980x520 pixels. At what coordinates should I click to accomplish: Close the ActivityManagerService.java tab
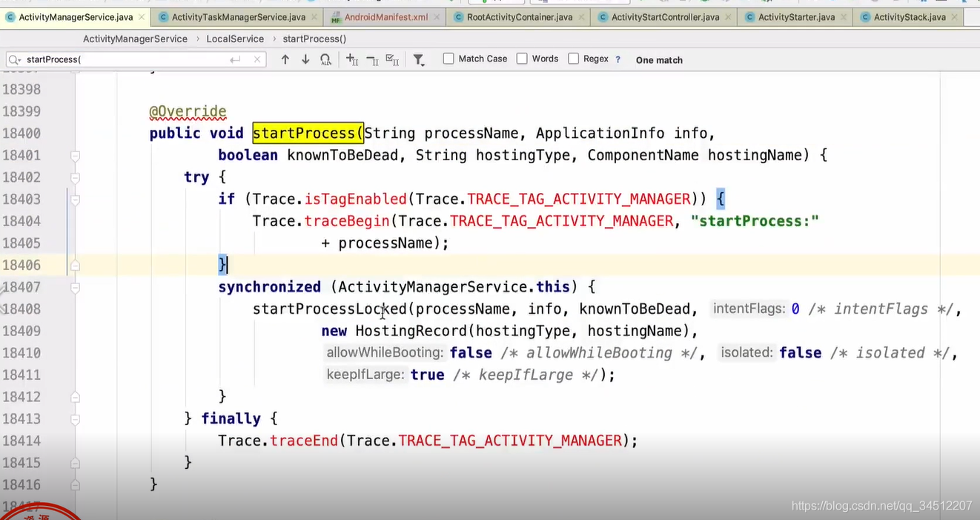click(142, 17)
